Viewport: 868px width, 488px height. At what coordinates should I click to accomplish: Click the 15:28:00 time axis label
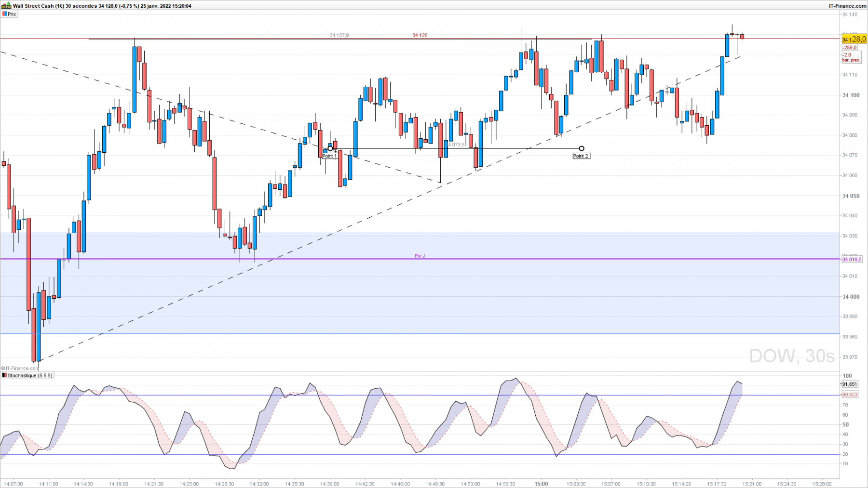(x=822, y=484)
